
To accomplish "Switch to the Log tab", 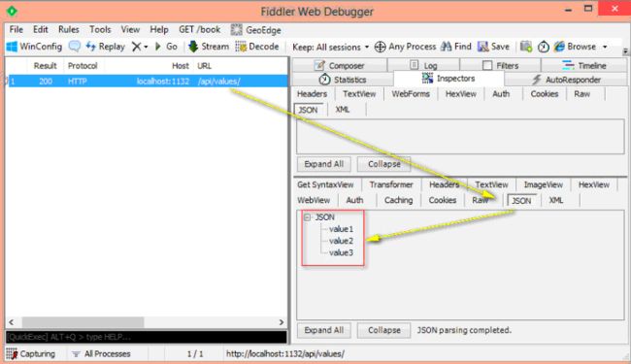I will (423, 65).
